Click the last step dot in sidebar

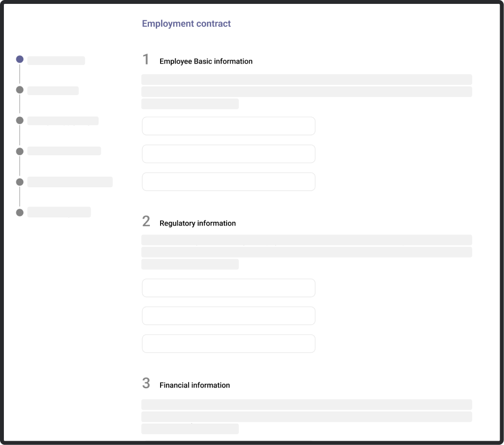(x=20, y=212)
